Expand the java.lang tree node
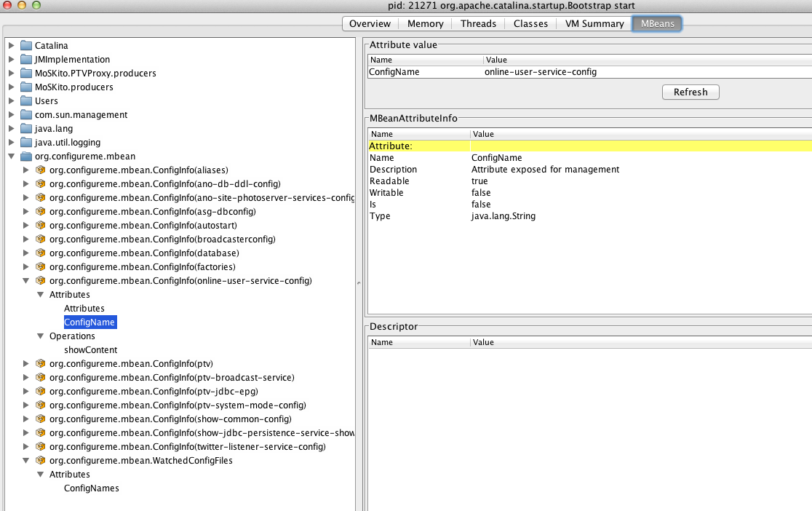 click(12, 129)
